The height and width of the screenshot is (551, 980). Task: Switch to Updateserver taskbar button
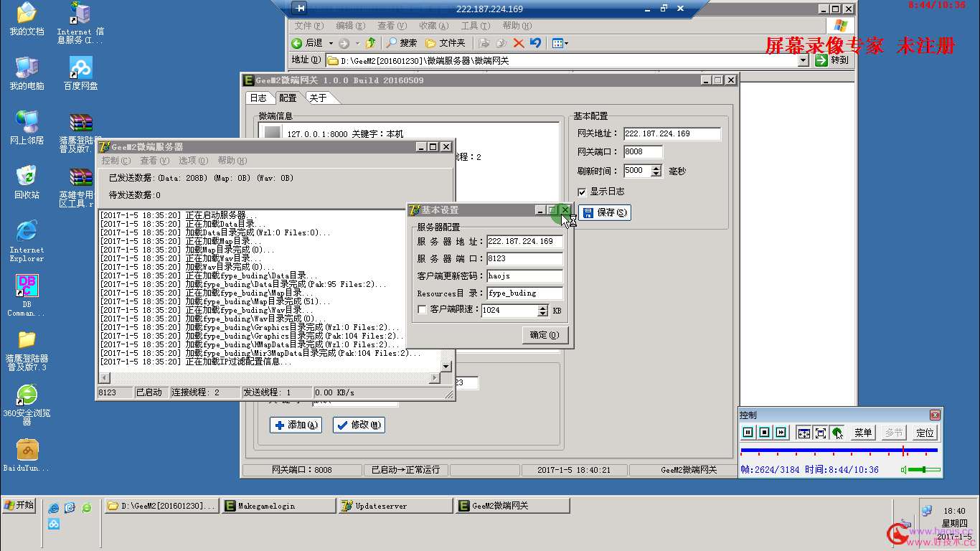point(396,506)
